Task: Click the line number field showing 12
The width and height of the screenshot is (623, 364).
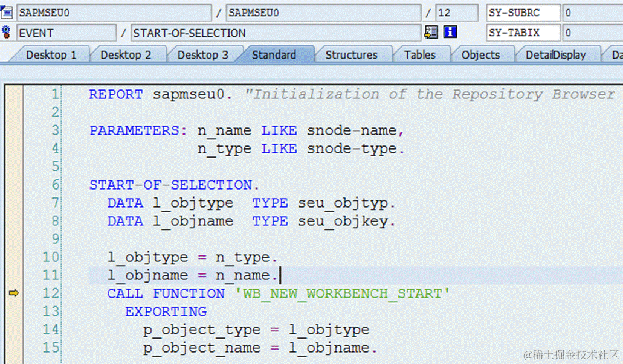Action: (x=456, y=13)
